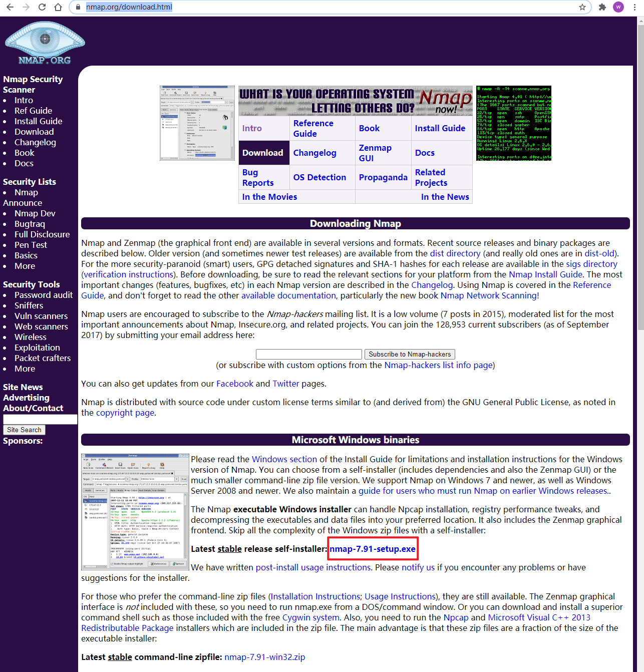Focus the site search text box
The height and width of the screenshot is (672, 644).
tap(40, 419)
